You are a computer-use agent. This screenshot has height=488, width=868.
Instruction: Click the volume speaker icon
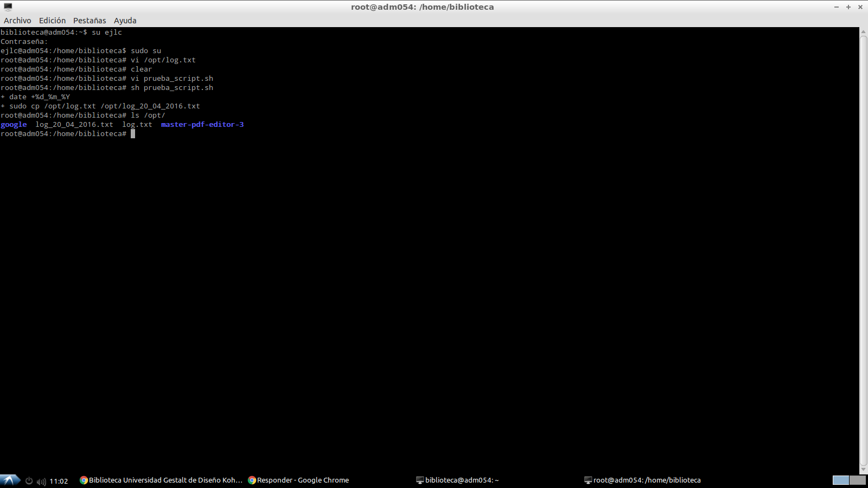(41, 481)
